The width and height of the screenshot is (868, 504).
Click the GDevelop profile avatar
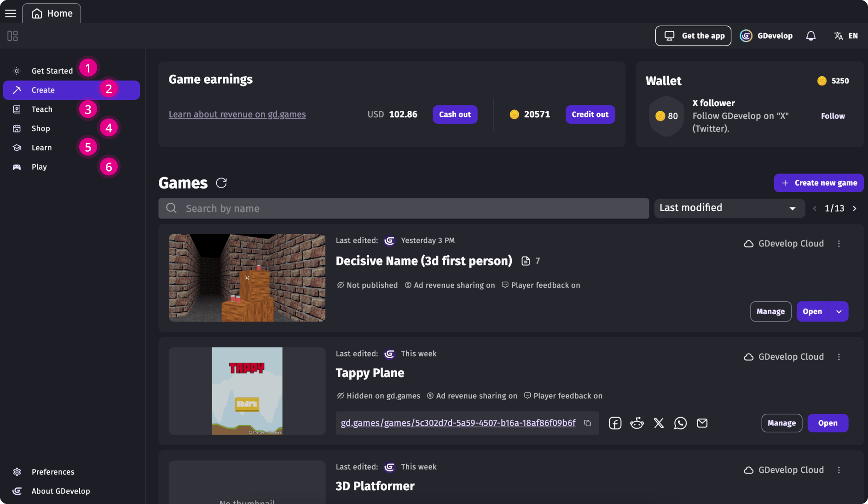tap(746, 35)
